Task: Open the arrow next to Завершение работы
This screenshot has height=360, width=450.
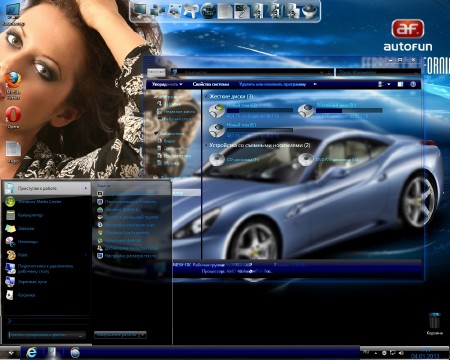Action: point(143,335)
